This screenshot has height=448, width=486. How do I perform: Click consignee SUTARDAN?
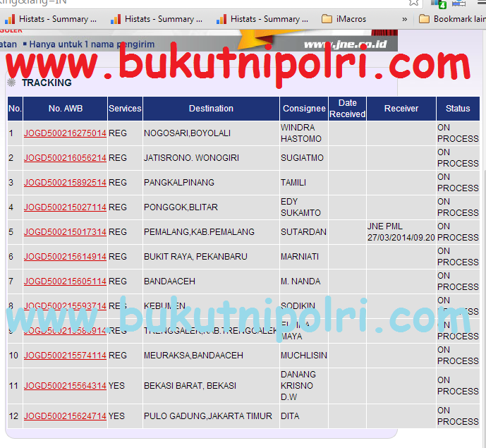click(303, 232)
